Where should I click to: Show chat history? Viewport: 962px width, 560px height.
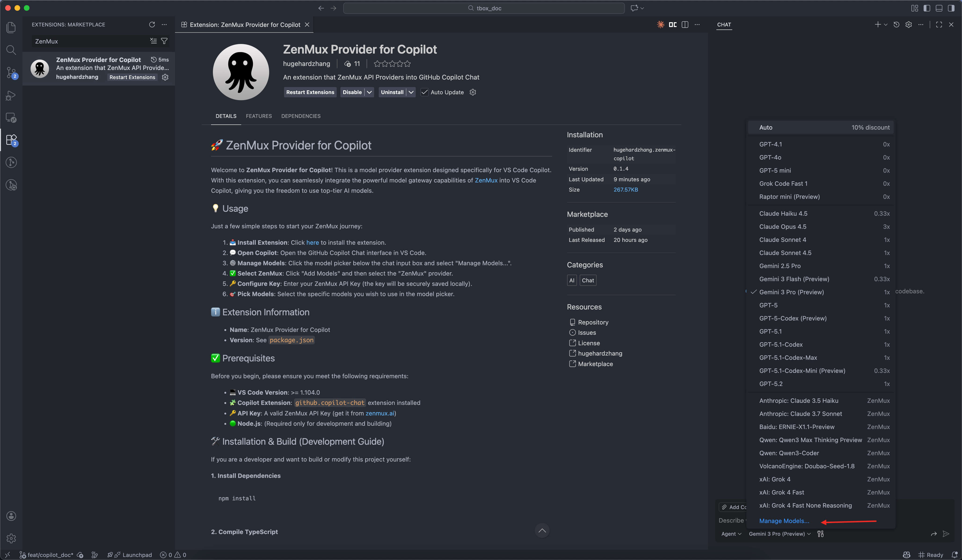(897, 24)
